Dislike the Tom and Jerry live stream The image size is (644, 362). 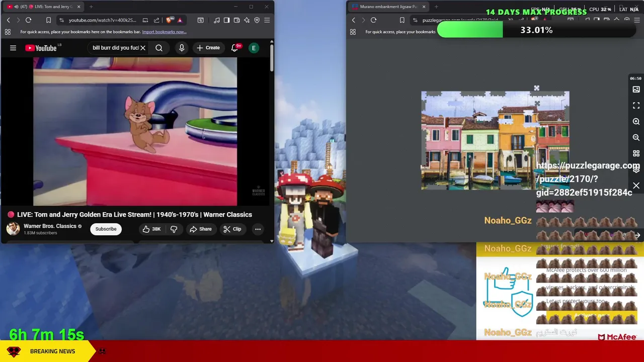pos(174,229)
